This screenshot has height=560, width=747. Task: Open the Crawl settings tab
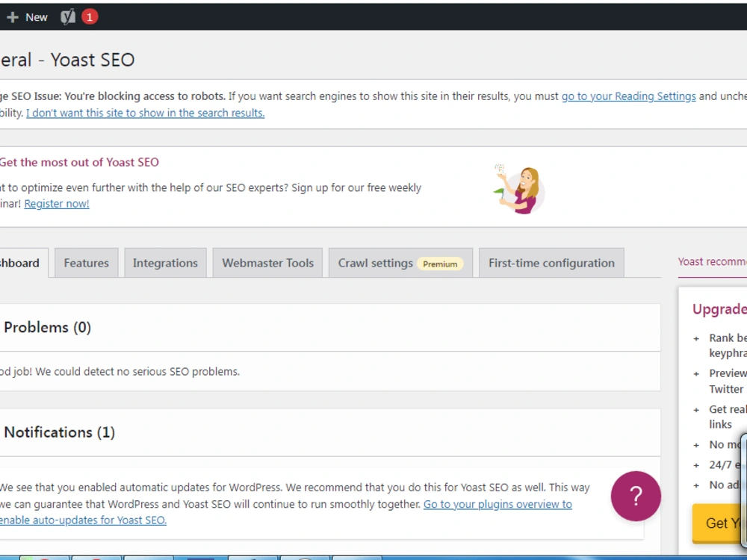[400, 263]
